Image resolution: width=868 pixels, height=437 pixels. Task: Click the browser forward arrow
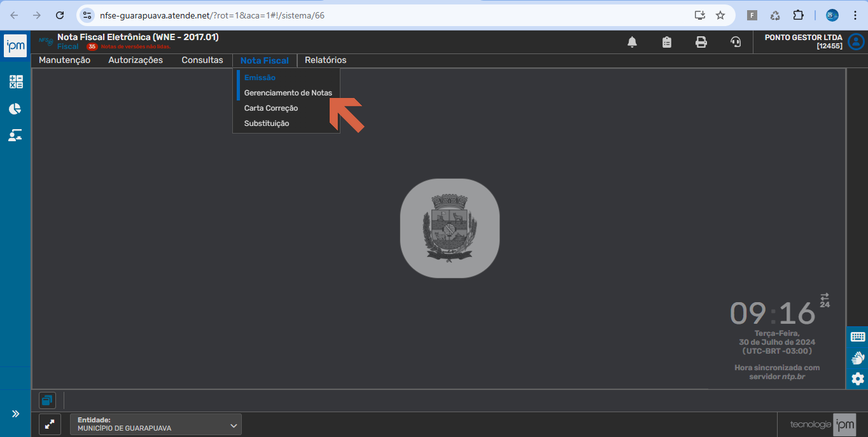tap(37, 15)
